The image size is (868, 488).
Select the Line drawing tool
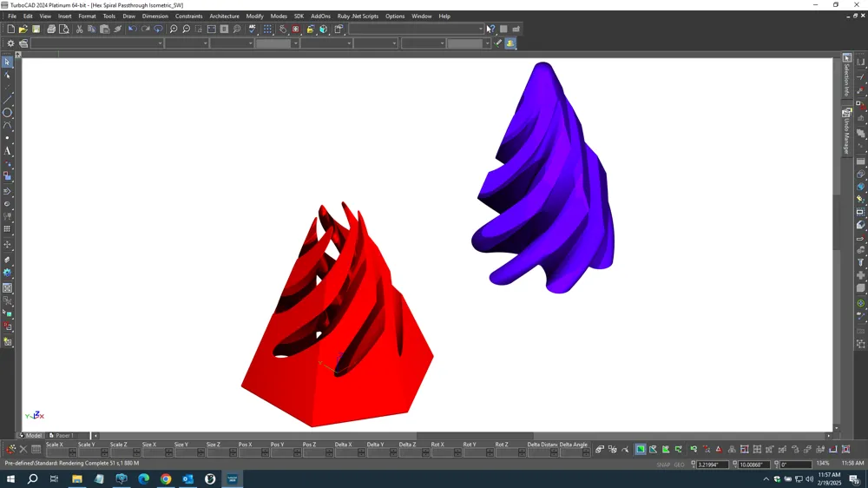point(7,100)
